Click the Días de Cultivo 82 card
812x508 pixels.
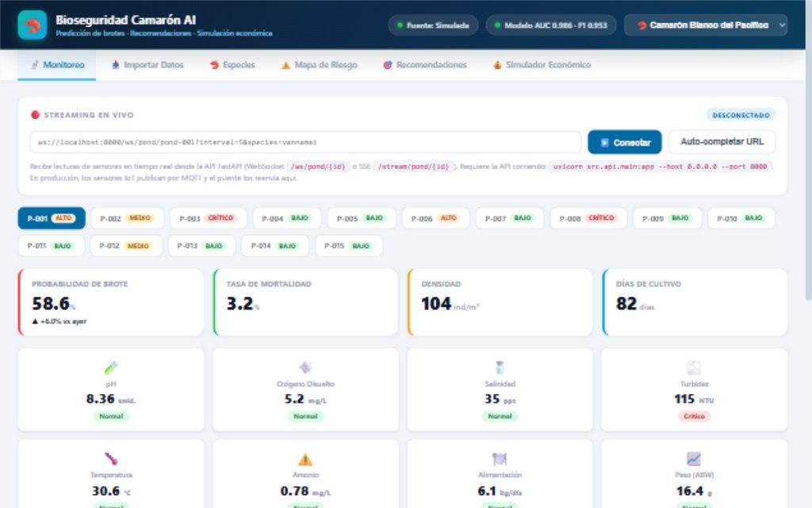[695, 302]
